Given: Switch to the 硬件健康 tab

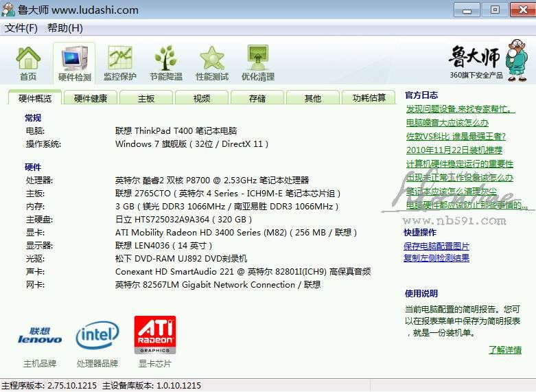Looking at the screenshot, I should tap(91, 98).
